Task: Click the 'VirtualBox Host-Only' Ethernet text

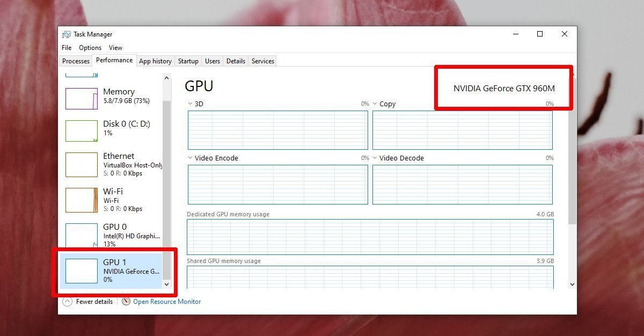Action: [x=133, y=165]
